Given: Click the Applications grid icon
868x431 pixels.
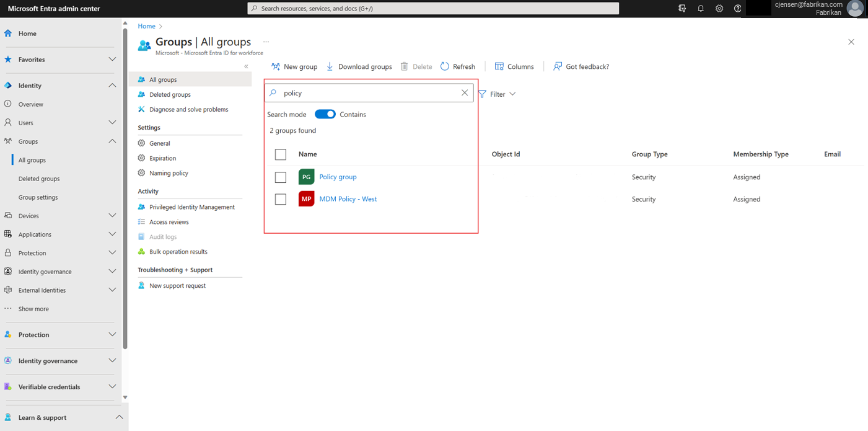Looking at the screenshot, I should 8,234.
